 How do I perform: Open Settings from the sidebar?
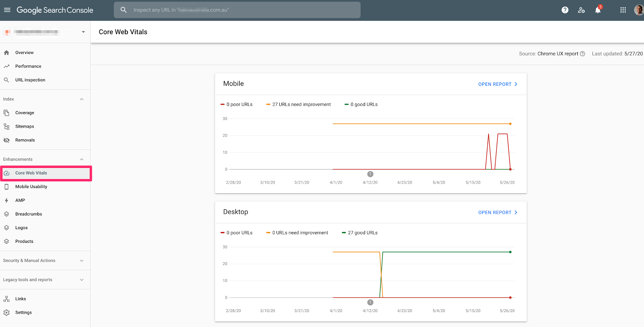(x=23, y=313)
